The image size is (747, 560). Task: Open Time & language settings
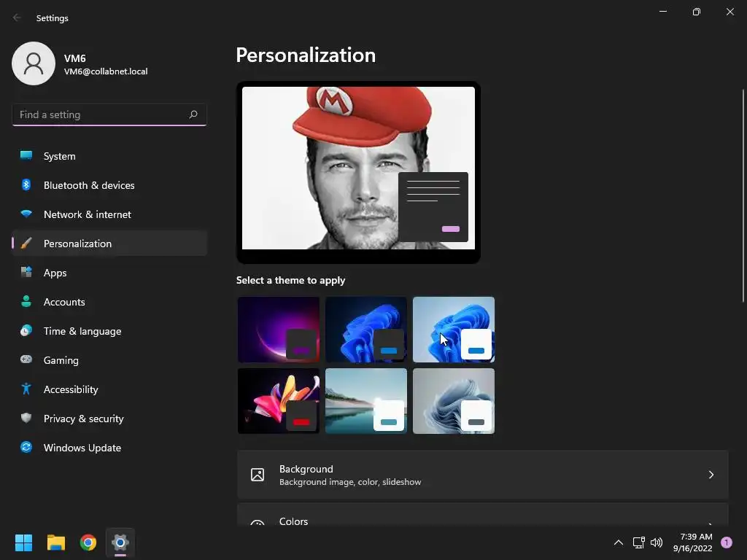(x=109, y=330)
